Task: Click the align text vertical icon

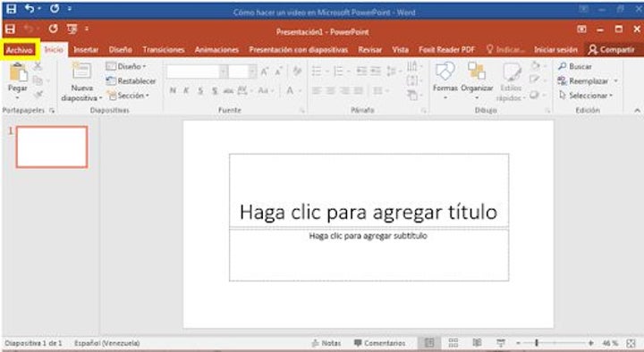Action: point(412,80)
